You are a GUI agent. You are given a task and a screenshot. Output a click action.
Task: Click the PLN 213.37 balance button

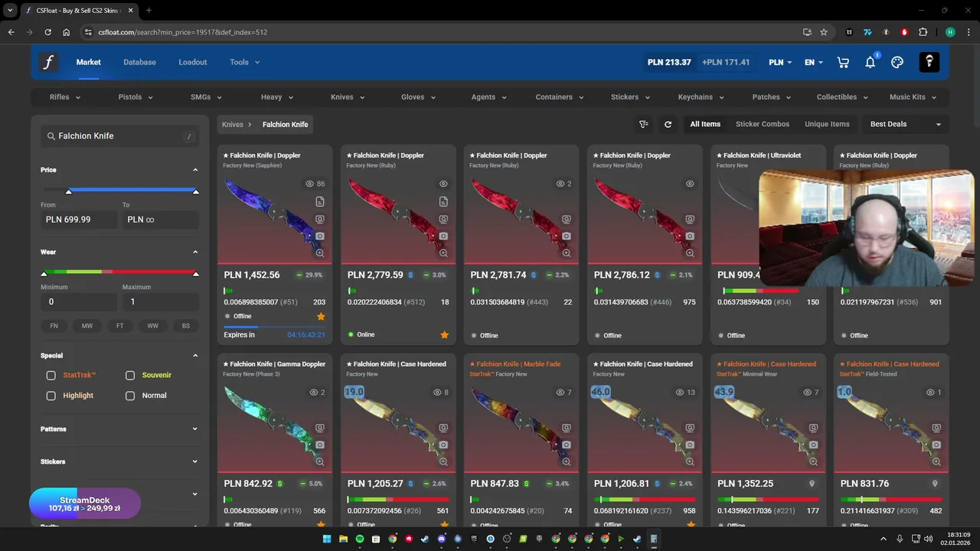[669, 62]
